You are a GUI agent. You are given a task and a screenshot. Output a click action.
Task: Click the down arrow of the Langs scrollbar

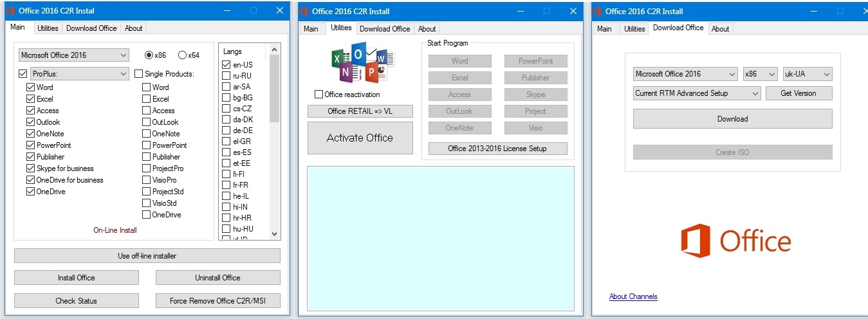point(275,234)
